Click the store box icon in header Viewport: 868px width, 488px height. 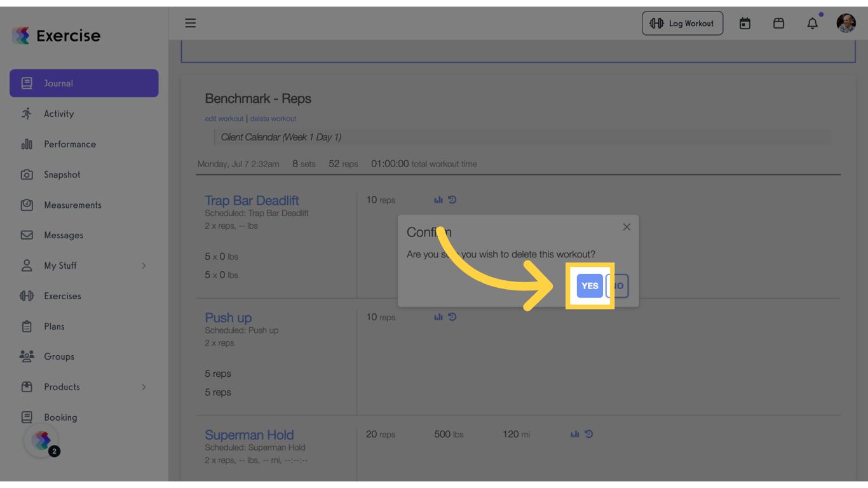click(778, 24)
